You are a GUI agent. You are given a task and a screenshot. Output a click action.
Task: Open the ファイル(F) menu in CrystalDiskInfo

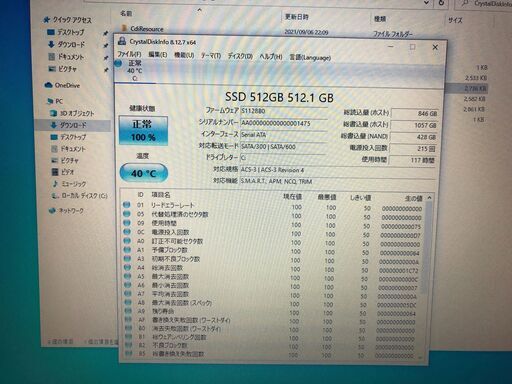pos(129,54)
